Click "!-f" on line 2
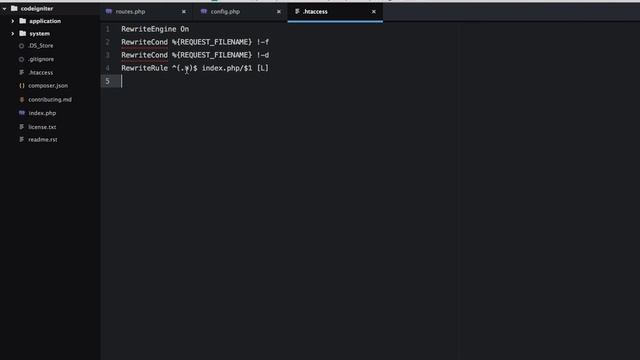The height and width of the screenshot is (360, 640). [x=263, y=42]
